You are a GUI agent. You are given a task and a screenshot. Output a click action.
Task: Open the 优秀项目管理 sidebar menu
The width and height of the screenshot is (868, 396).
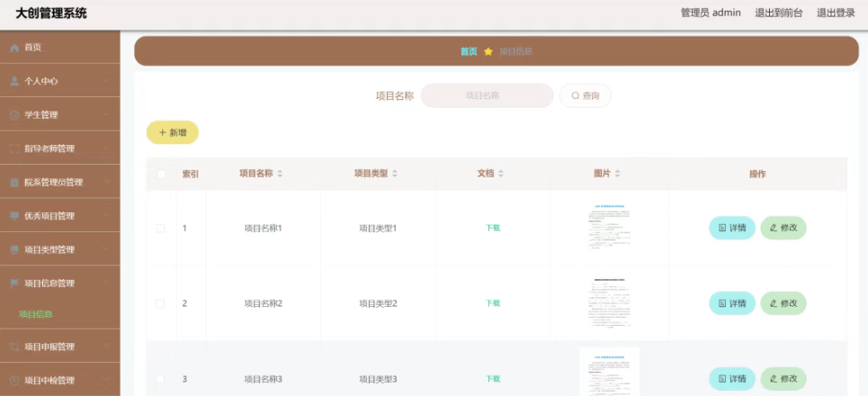[59, 216]
